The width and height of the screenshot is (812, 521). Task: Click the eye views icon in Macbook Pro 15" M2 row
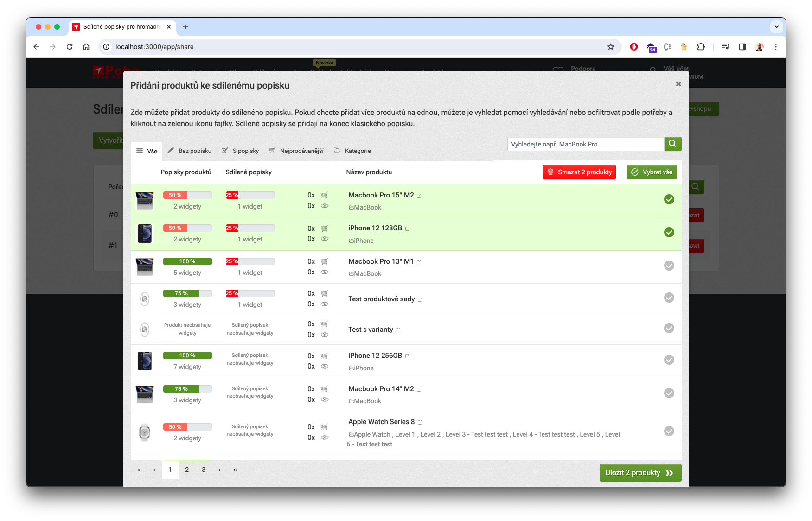click(325, 206)
